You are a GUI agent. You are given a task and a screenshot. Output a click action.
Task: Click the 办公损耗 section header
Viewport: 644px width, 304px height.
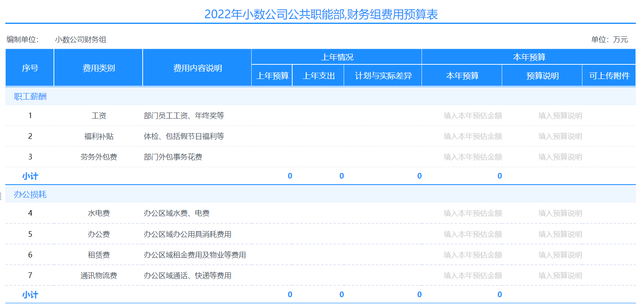click(30, 195)
